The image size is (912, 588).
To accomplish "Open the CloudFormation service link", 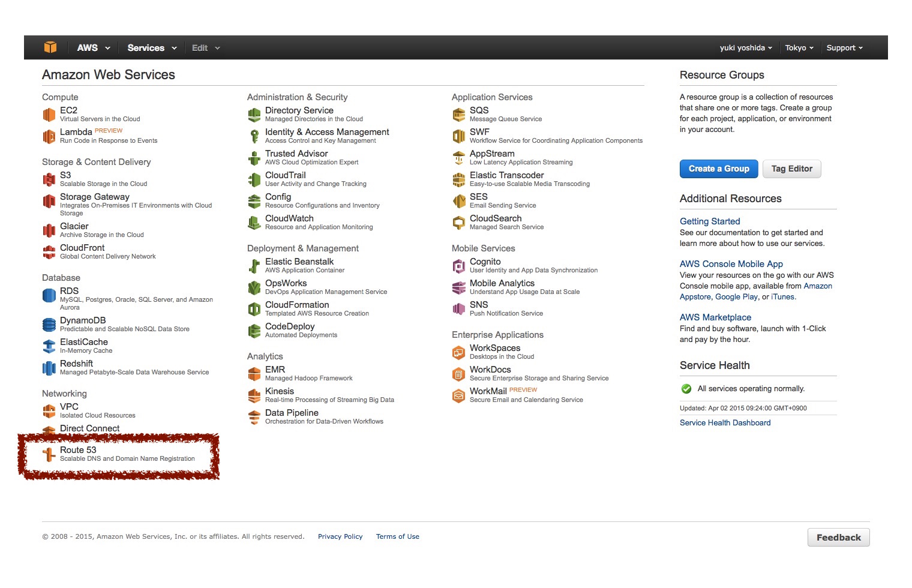I will point(297,305).
